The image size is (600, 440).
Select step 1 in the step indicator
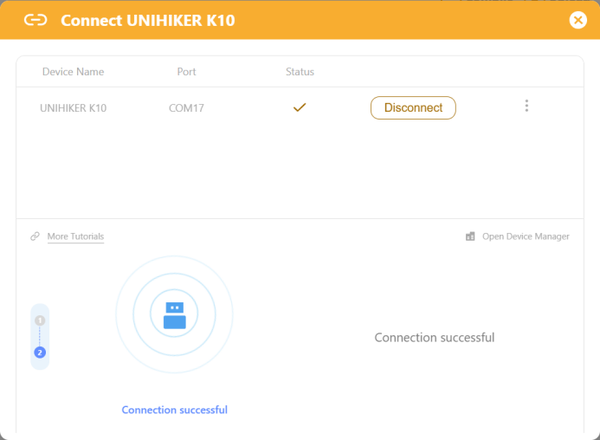[40, 320]
